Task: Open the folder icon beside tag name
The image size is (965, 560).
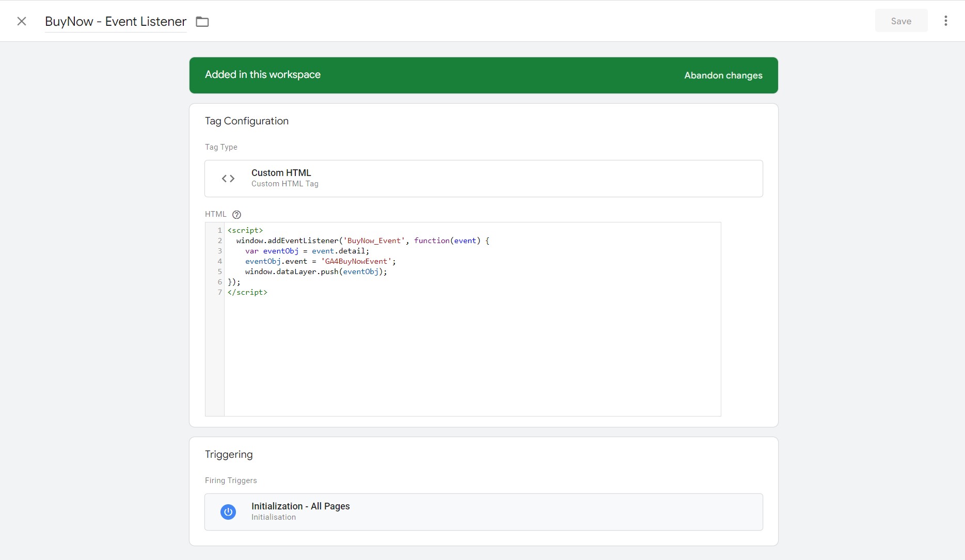Action: tap(202, 22)
